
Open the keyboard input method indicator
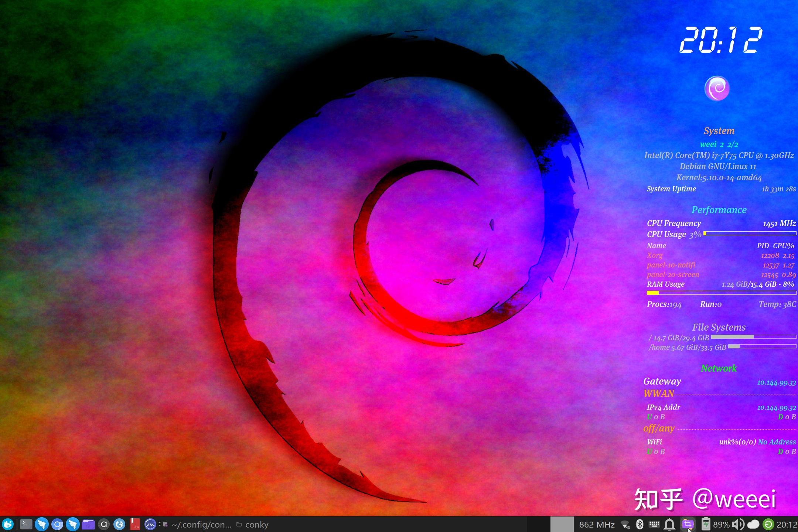coord(654,524)
